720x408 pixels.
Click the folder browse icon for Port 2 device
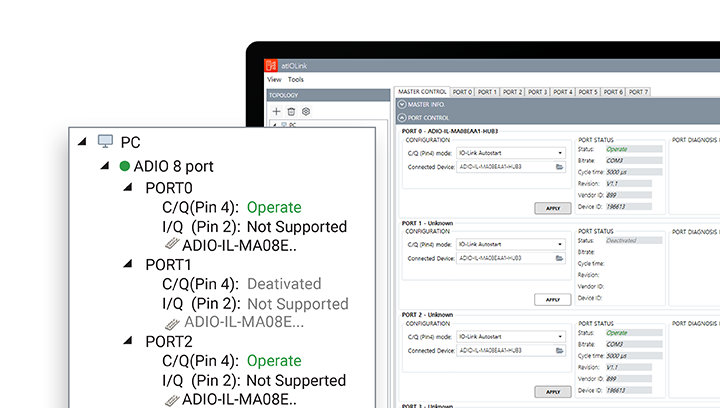pyautogui.click(x=561, y=350)
